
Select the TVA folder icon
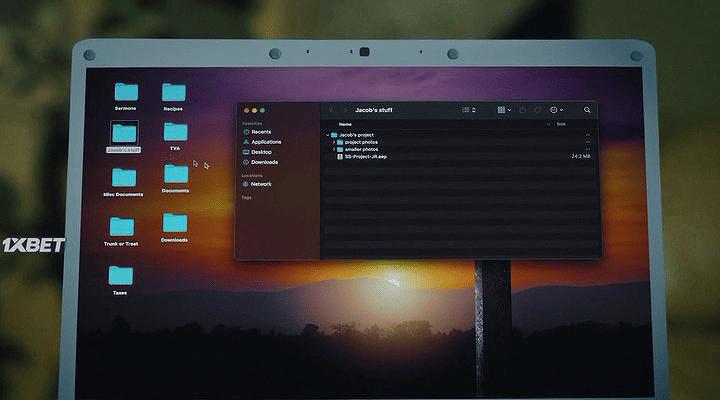tap(176, 132)
